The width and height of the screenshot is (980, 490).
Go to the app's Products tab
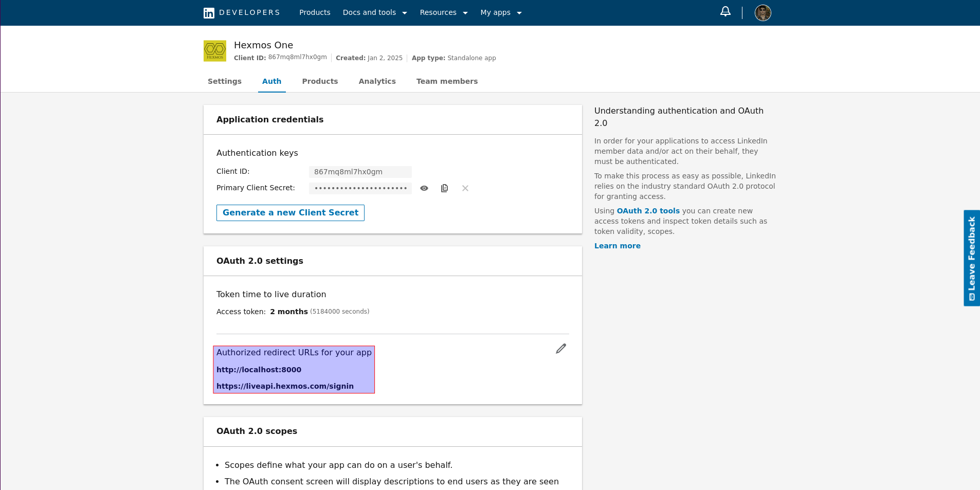coord(320,81)
